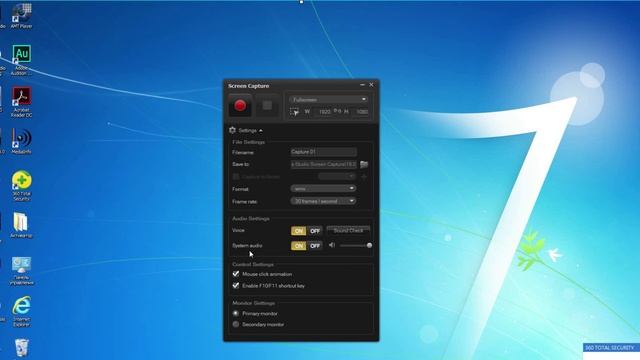
Task: Close the Screen Capture window
Action: (x=371, y=85)
